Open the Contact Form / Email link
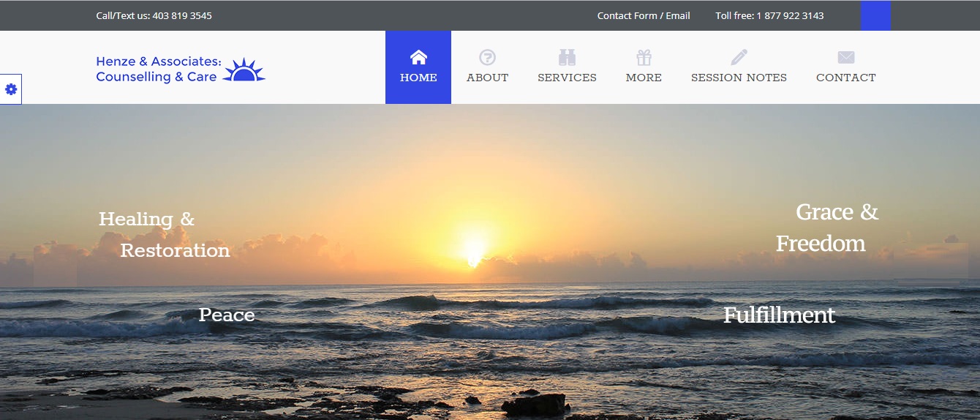Screen dimensions: 980x420 [x=644, y=15]
